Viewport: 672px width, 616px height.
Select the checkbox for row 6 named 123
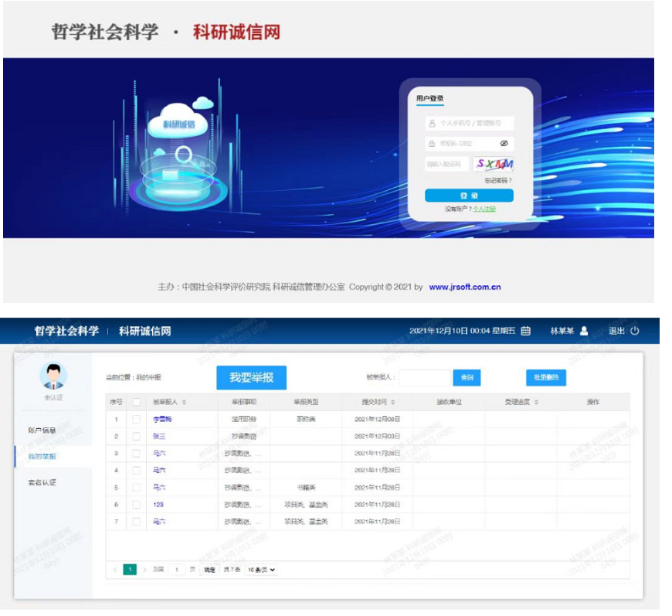136,505
